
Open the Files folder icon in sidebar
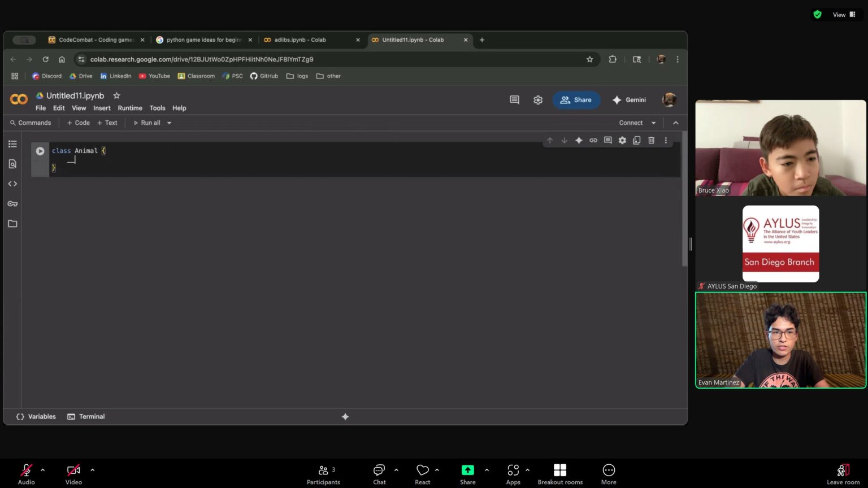pyautogui.click(x=12, y=224)
